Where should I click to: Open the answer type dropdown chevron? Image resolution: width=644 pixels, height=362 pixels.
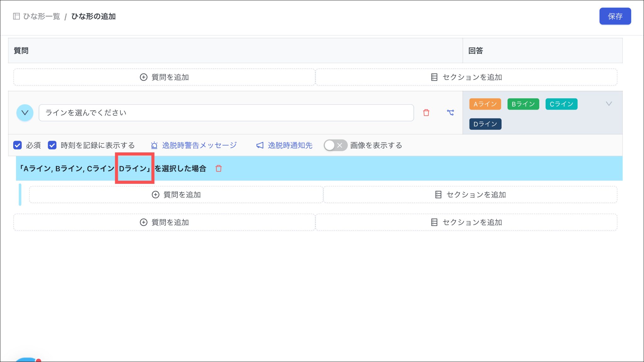click(x=609, y=104)
